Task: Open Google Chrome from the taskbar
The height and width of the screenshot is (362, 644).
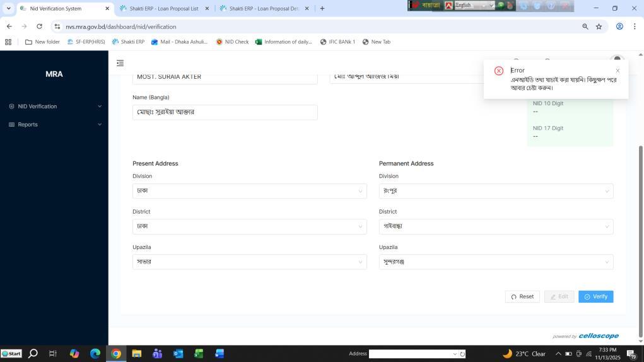Action: [116, 354]
